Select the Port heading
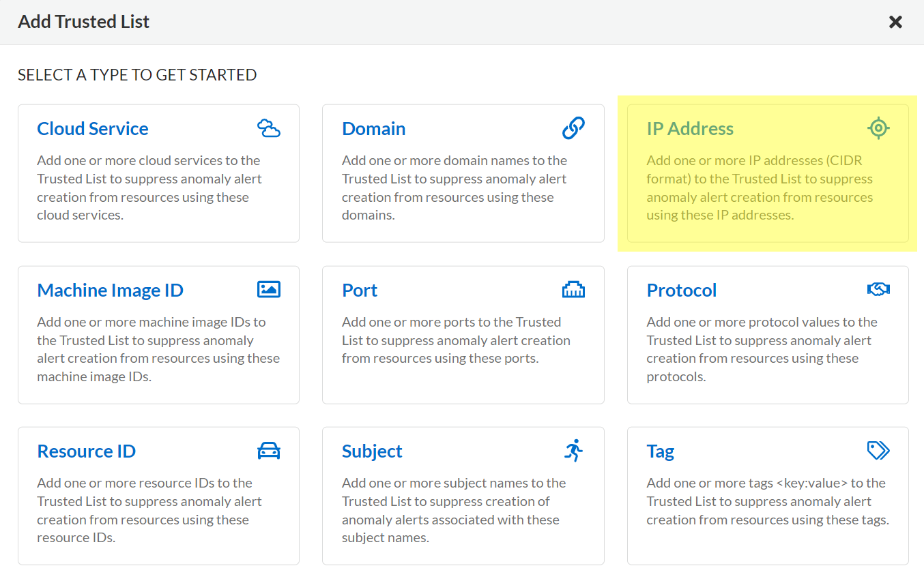Screen dimensions: 924x581 [360, 290]
